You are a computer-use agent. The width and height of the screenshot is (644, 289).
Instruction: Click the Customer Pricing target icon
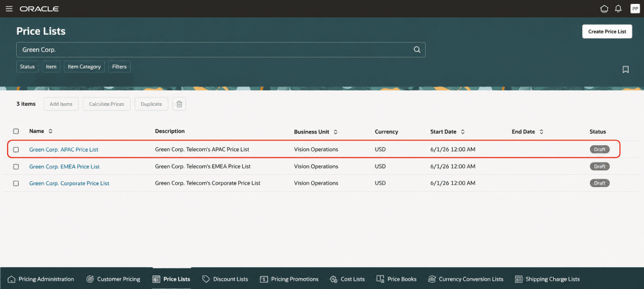90,279
